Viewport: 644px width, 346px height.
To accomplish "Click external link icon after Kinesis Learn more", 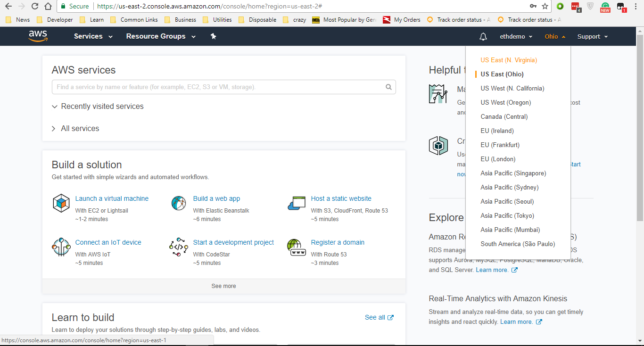I will tap(539, 322).
